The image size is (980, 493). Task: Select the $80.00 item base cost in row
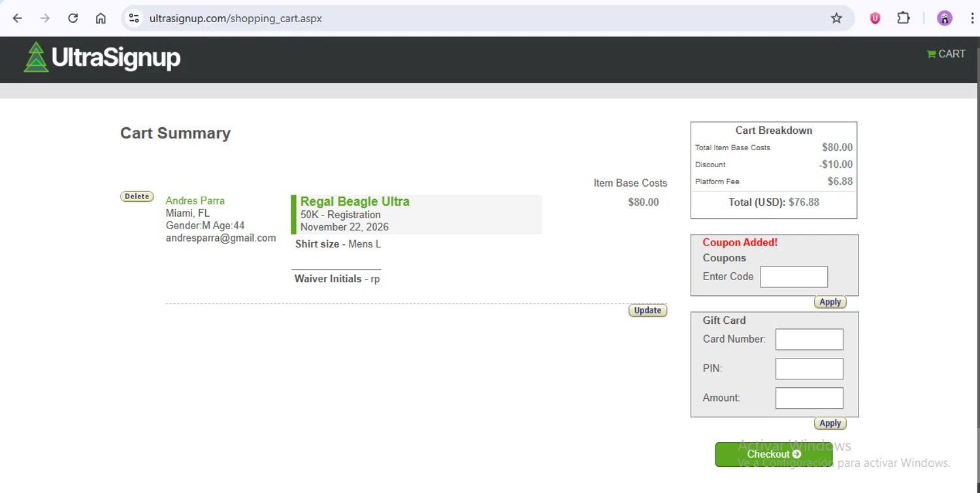644,202
